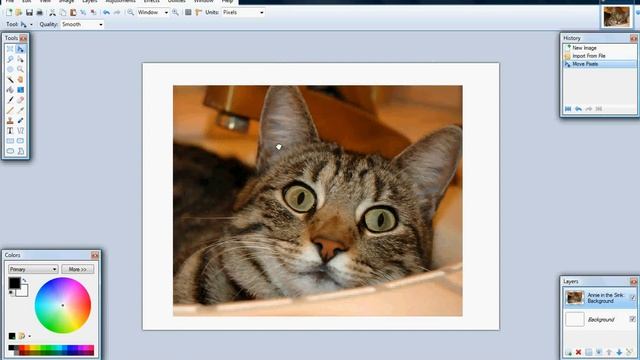Cut selection using scissors icon

tap(53, 13)
